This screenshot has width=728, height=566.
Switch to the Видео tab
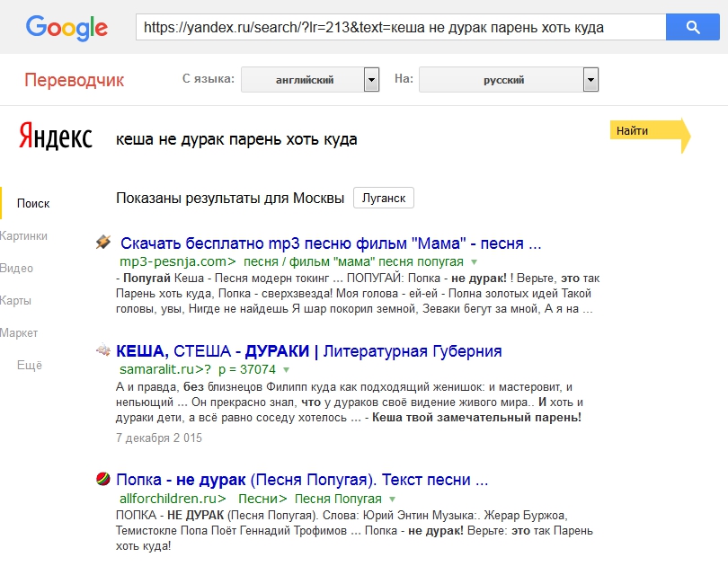pyautogui.click(x=17, y=269)
